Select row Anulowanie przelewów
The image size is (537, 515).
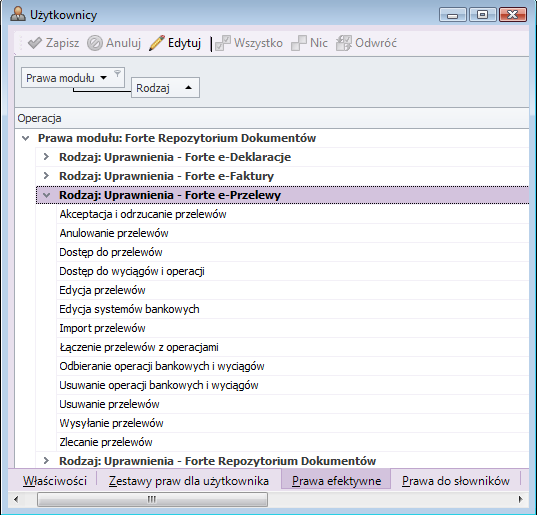pos(293,233)
